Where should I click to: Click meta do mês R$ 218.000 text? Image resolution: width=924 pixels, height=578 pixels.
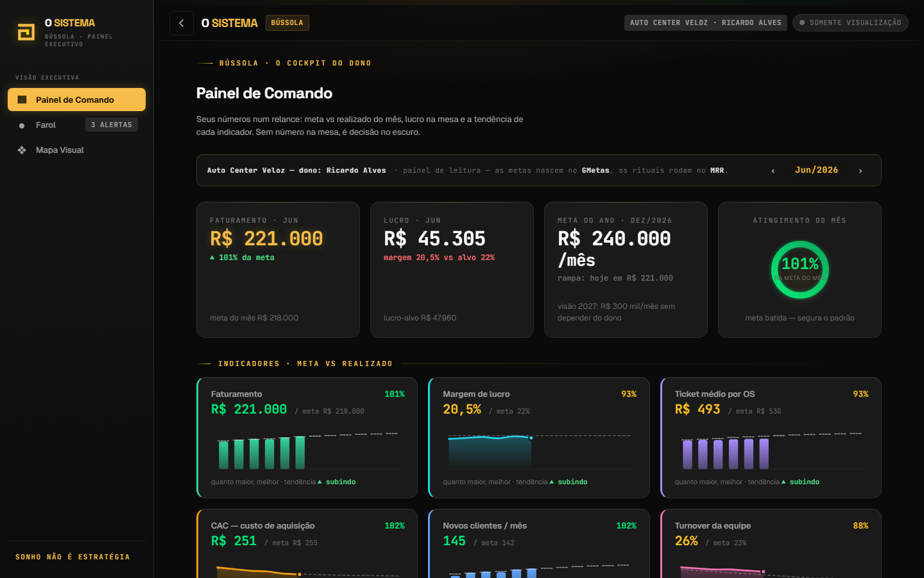point(254,318)
